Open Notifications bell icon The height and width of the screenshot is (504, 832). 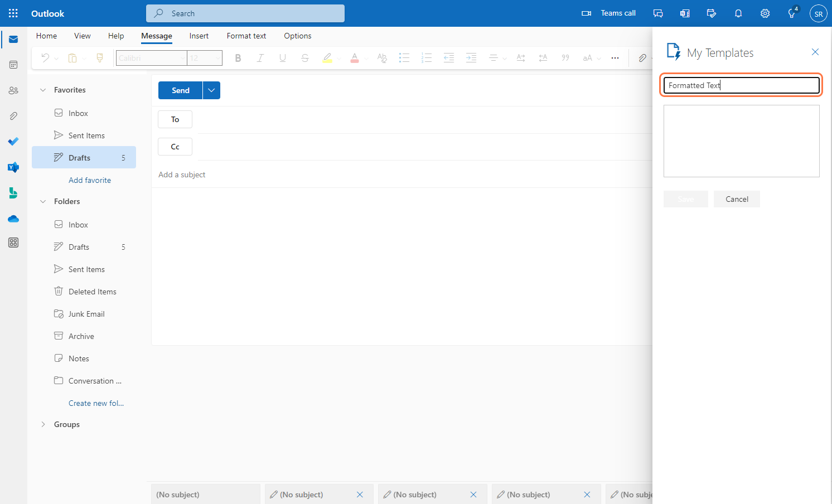tap(738, 13)
